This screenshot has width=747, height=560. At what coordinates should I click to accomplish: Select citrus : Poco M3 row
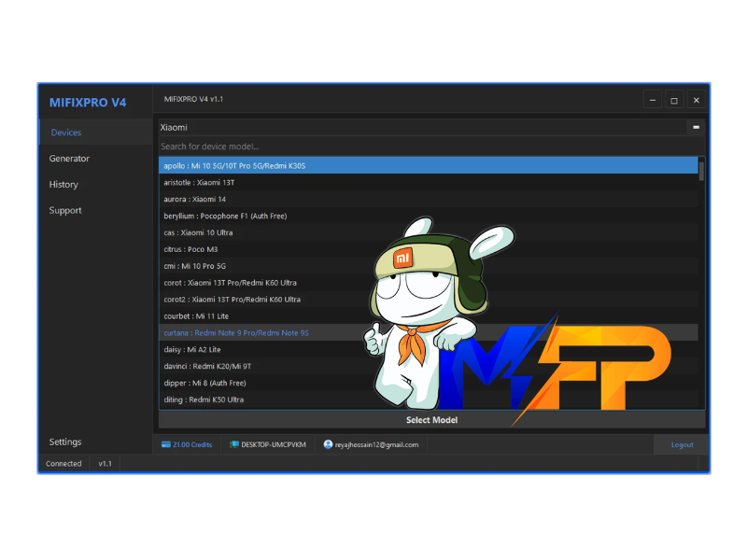click(429, 249)
